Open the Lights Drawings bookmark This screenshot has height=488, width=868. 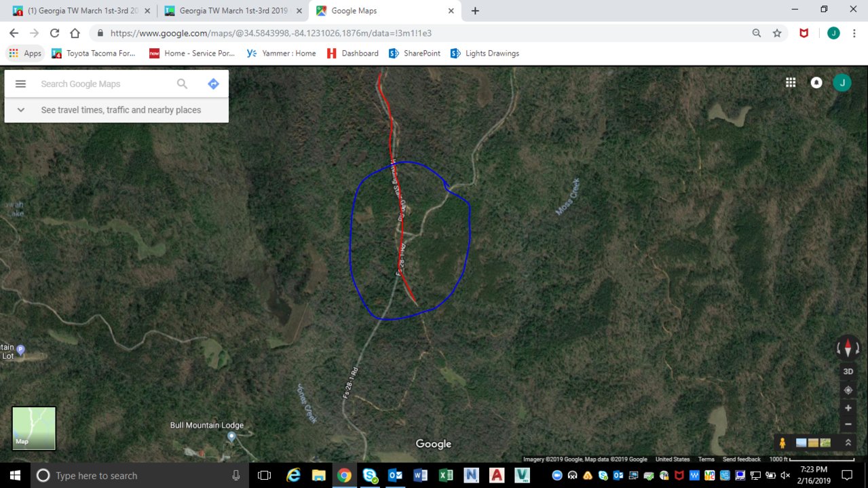click(485, 53)
